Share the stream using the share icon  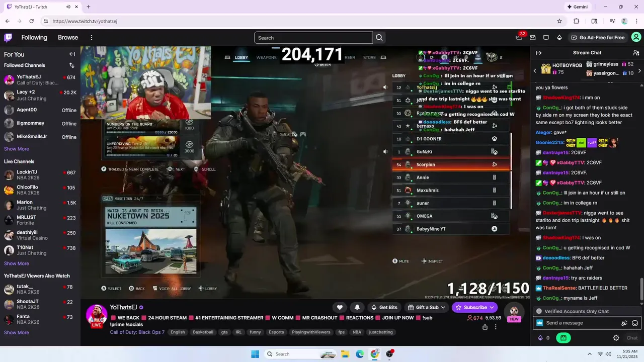click(x=485, y=327)
